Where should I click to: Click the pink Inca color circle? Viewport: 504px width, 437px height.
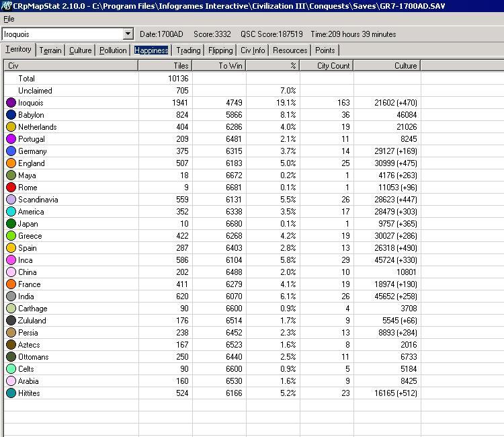click(x=11, y=260)
